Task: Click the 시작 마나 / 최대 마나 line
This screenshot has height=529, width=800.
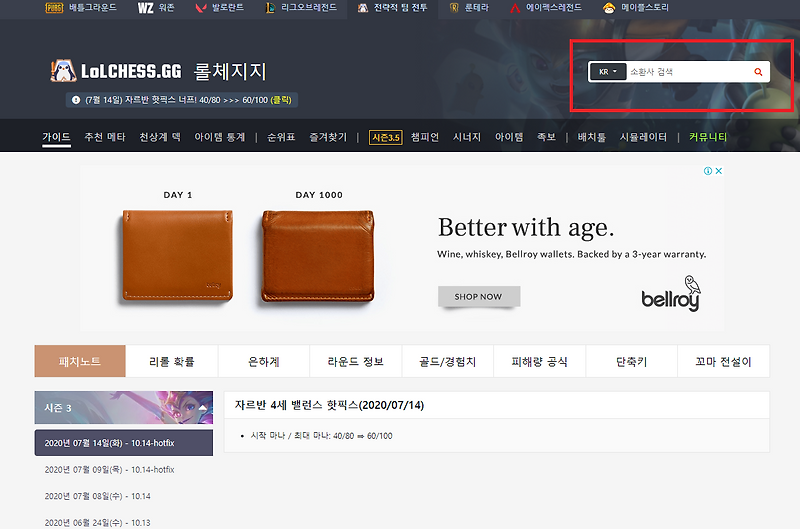Action: [321, 436]
